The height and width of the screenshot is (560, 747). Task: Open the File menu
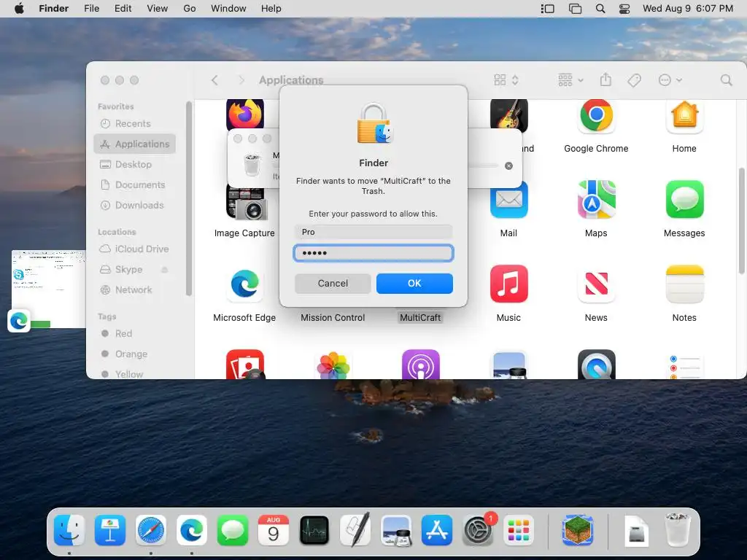[91, 9]
